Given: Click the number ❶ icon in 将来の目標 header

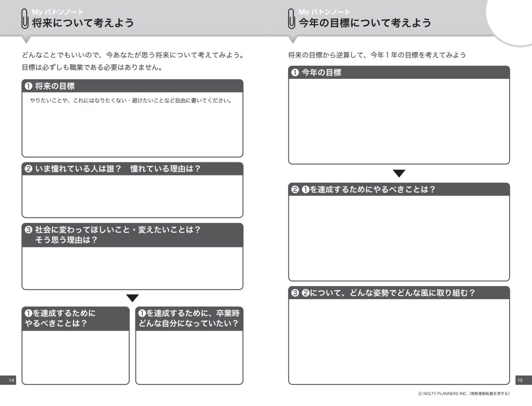Looking at the screenshot, I should [28, 86].
